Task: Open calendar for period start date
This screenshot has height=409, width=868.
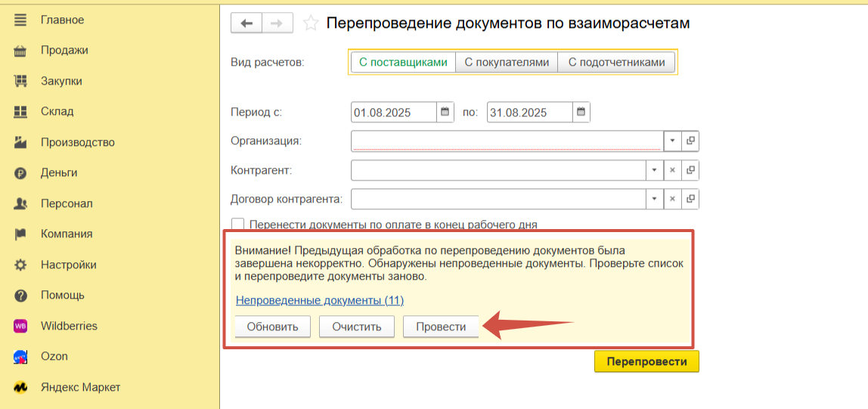Action: (x=445, y=112)
